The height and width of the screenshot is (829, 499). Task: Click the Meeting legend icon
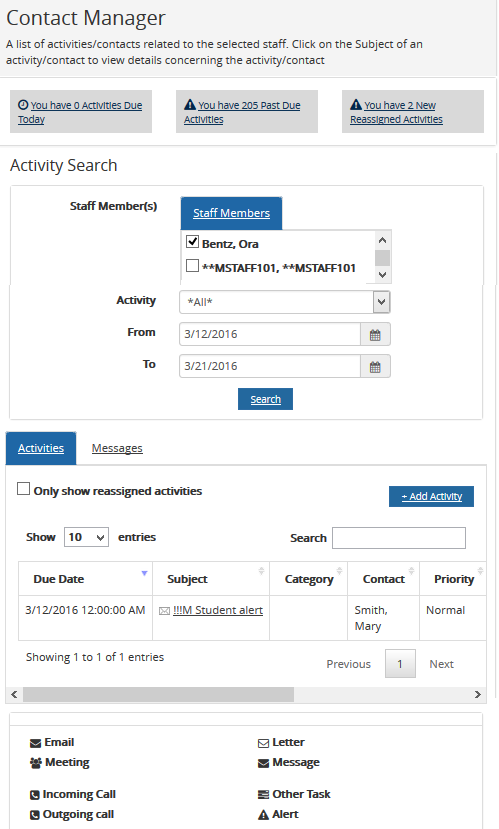click(x=35, y=763)
